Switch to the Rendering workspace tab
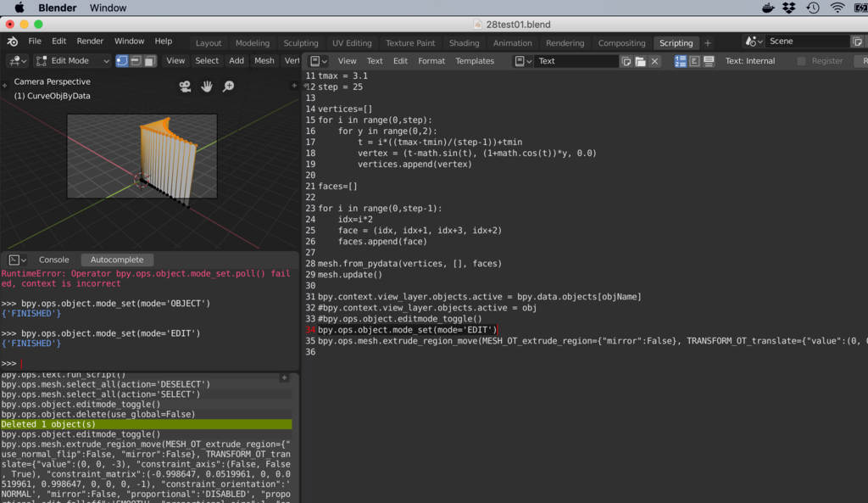 point(565,43)
